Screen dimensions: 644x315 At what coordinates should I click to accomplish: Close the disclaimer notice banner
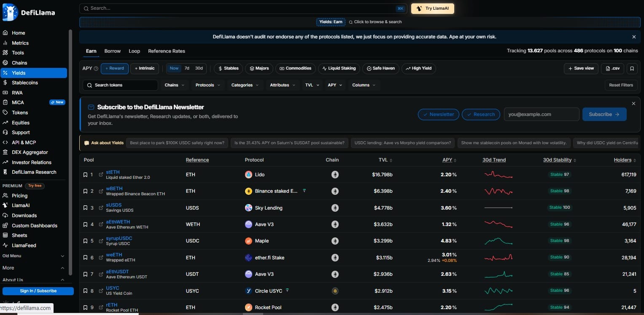click(634, 37)
